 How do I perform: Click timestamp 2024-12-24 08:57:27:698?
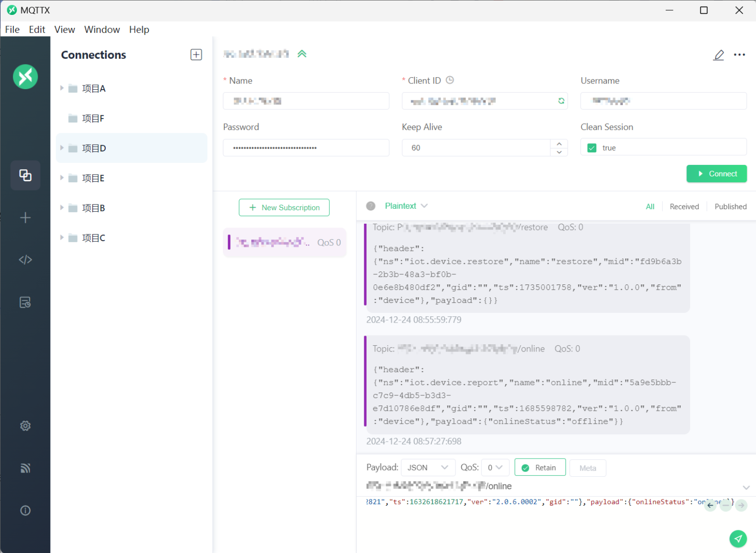(x=413, y=441)
